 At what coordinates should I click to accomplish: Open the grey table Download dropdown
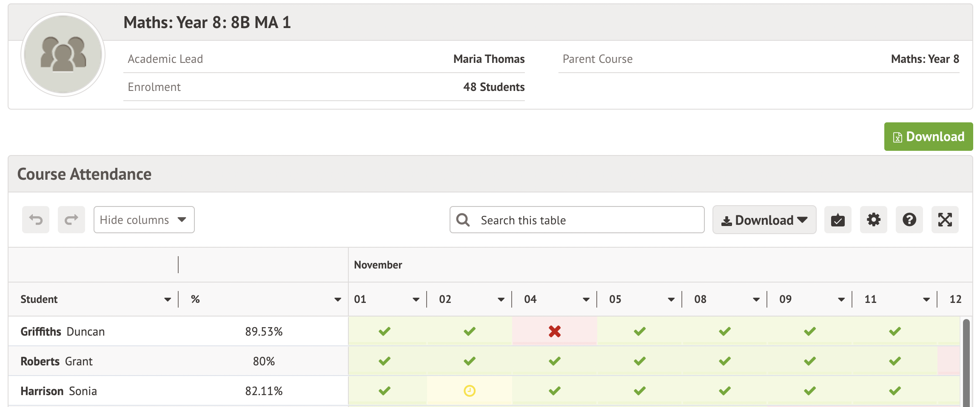764,220
